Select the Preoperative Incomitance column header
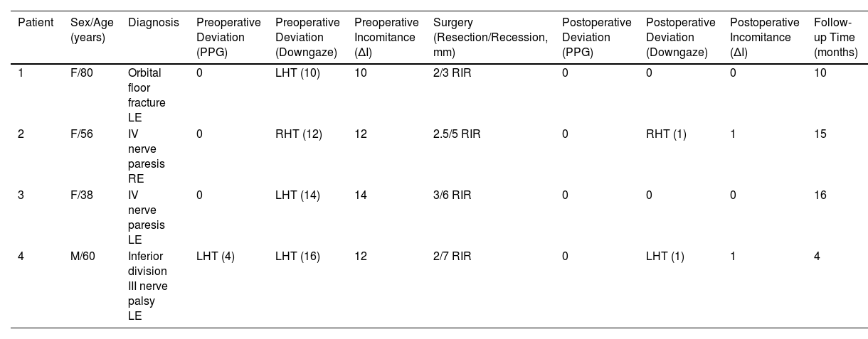This screenshot has height=339, width=868. pos(386,37)
